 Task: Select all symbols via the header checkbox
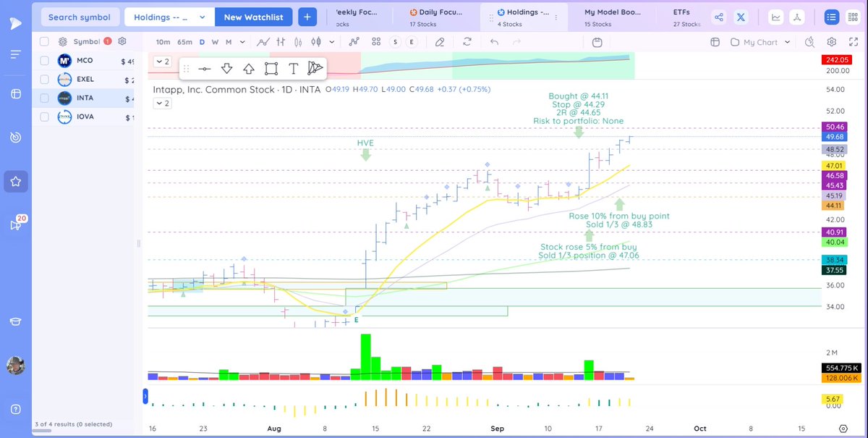click(43, 42)
